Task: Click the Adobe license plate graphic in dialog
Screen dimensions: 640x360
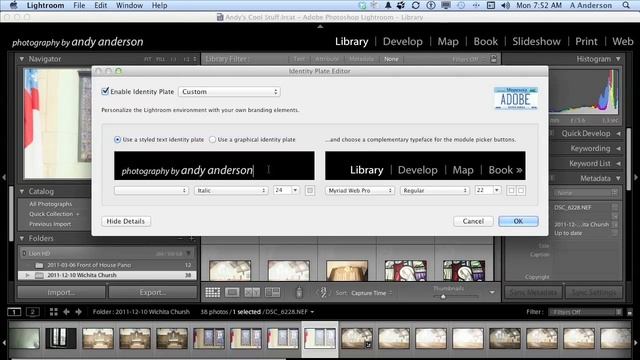Action: [516, 98]
